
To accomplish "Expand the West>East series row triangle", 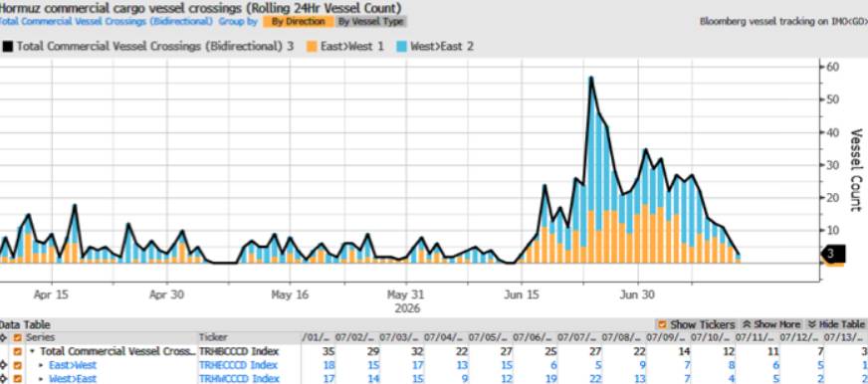I will (41, 379).
